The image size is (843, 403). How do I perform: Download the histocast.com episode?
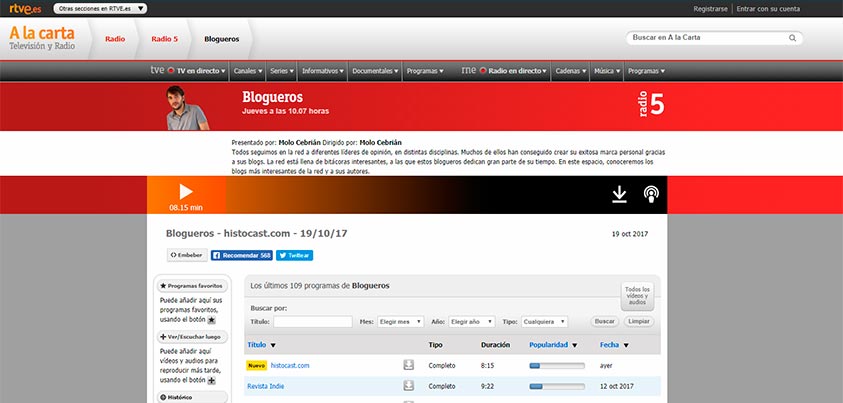pos(409,365)
